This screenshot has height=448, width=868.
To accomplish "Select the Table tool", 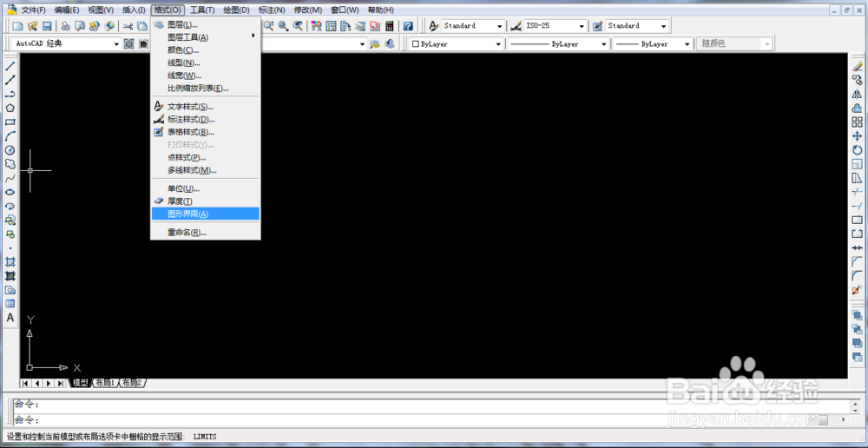I will pyautogui.click(x=10, y=304).
